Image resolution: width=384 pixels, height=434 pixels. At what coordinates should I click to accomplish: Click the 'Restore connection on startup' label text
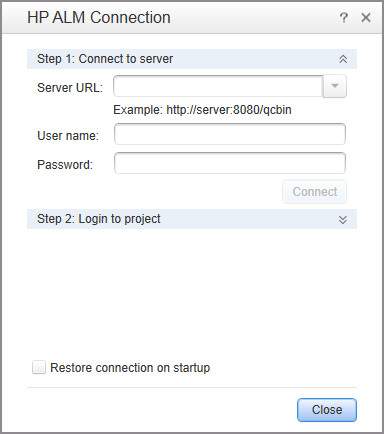click(x=130, y=368)
